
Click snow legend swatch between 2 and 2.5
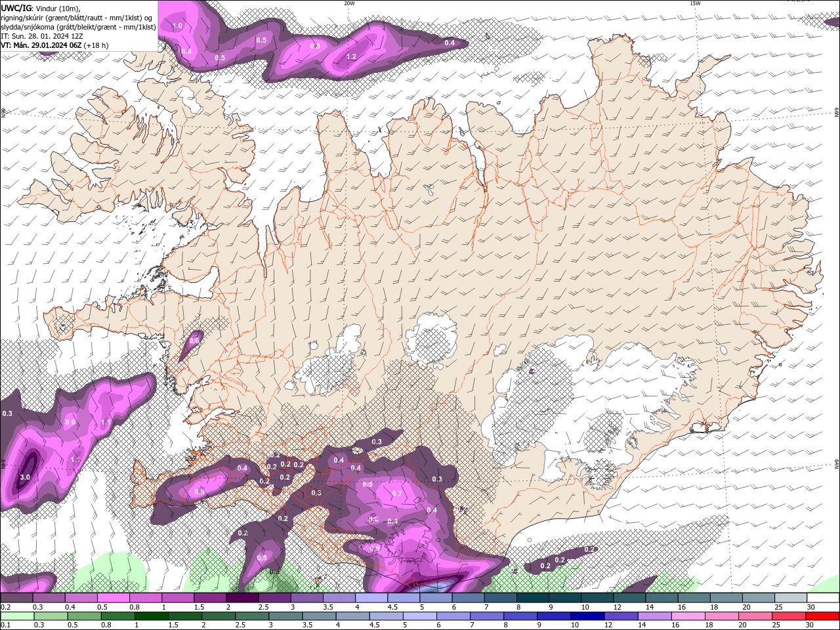(x=242, y=598)
